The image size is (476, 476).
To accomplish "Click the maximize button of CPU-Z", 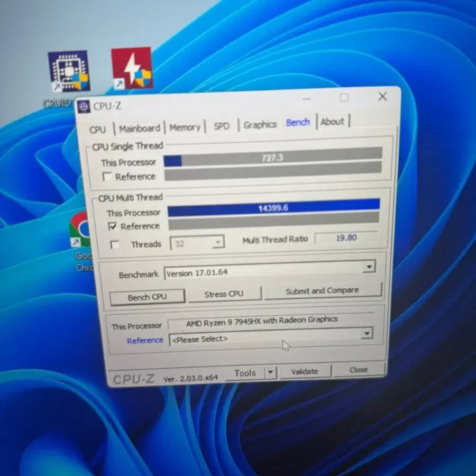I will pos(344,97).
